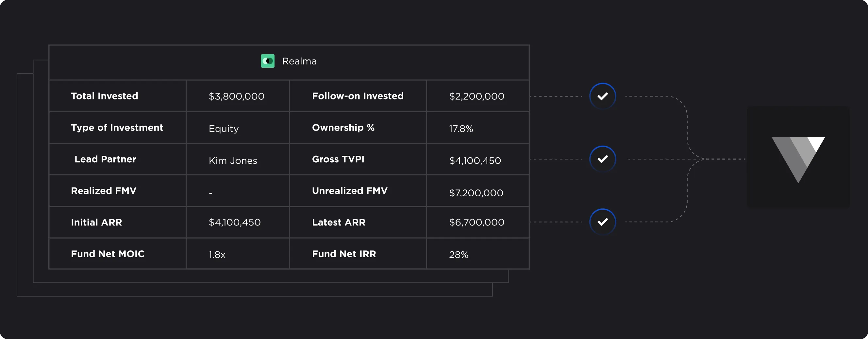Click the Follow-on Invested label

coord(358,96)
